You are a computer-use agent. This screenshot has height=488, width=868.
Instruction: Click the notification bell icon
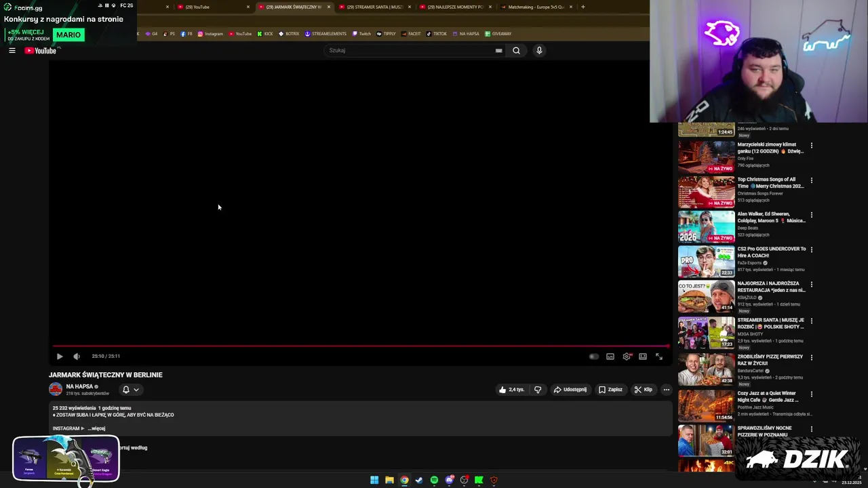[x=125, y=390]
